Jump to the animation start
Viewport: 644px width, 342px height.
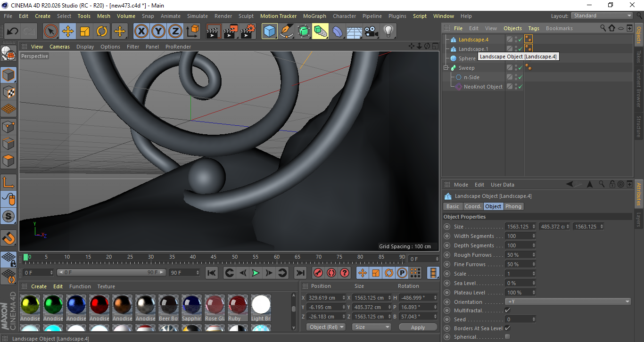(x=212, y=273)
